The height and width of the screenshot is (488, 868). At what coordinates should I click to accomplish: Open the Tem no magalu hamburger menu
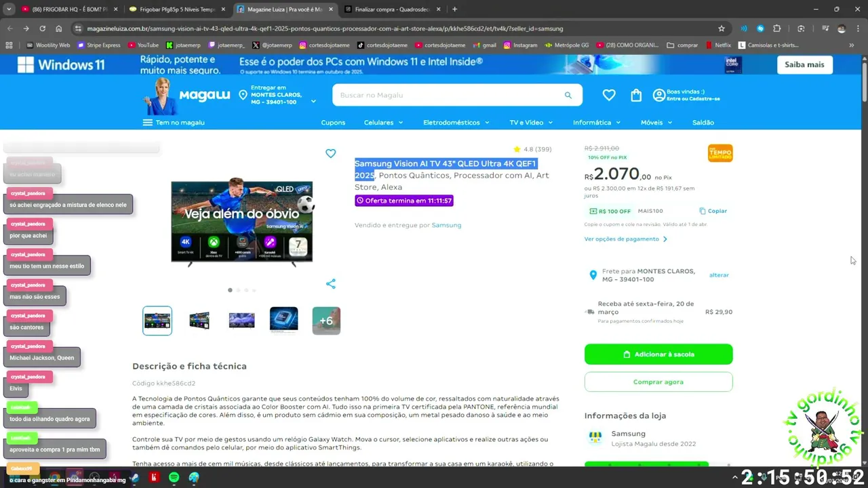pos(174,123)
